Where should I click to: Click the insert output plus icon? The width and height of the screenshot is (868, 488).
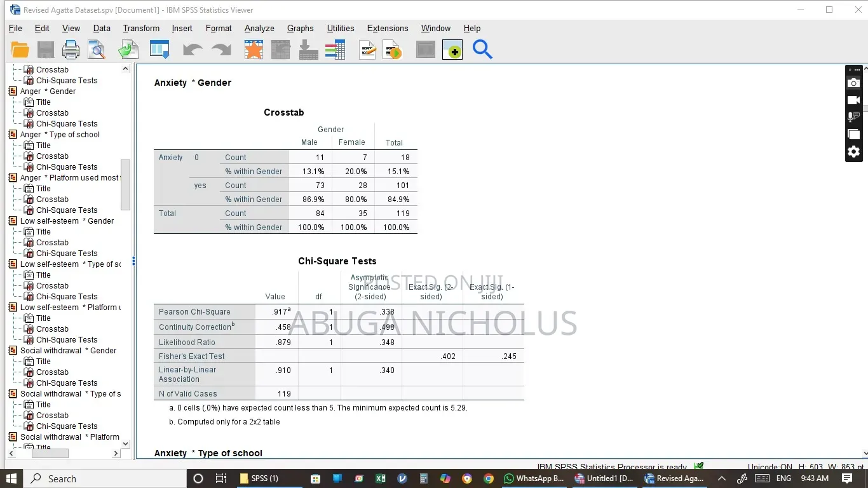pos(452,50)
